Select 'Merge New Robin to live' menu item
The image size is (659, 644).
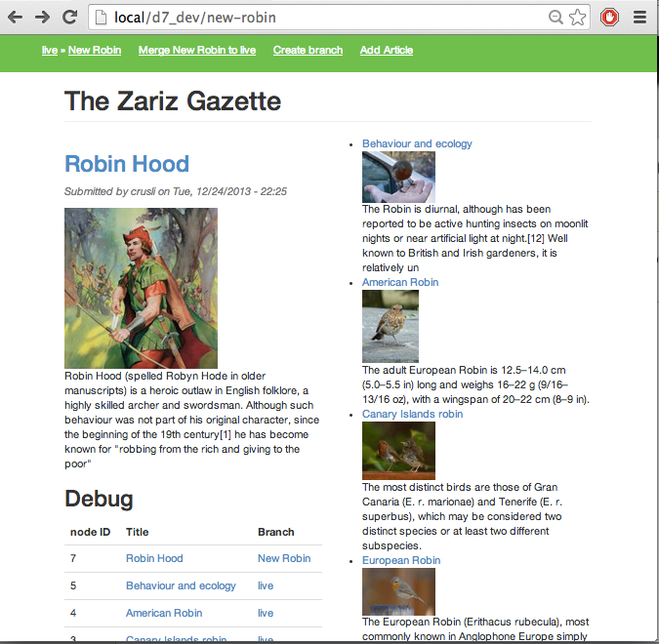click(197, 50)
